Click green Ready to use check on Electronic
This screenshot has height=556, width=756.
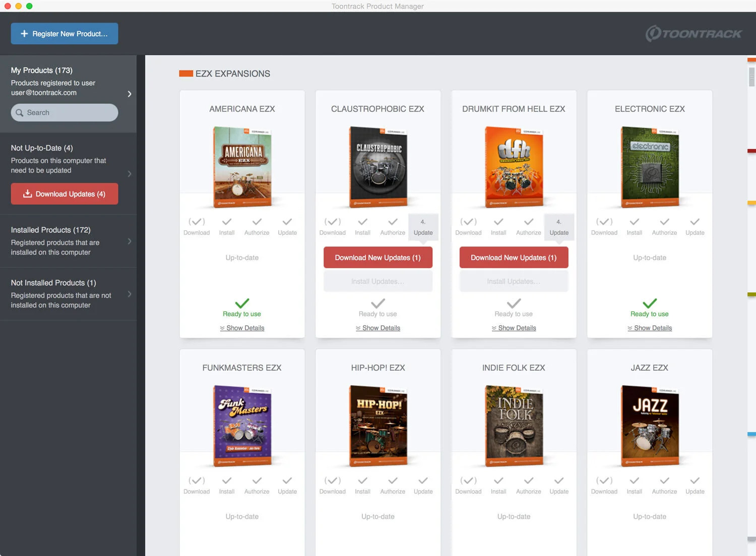point(650,303)
